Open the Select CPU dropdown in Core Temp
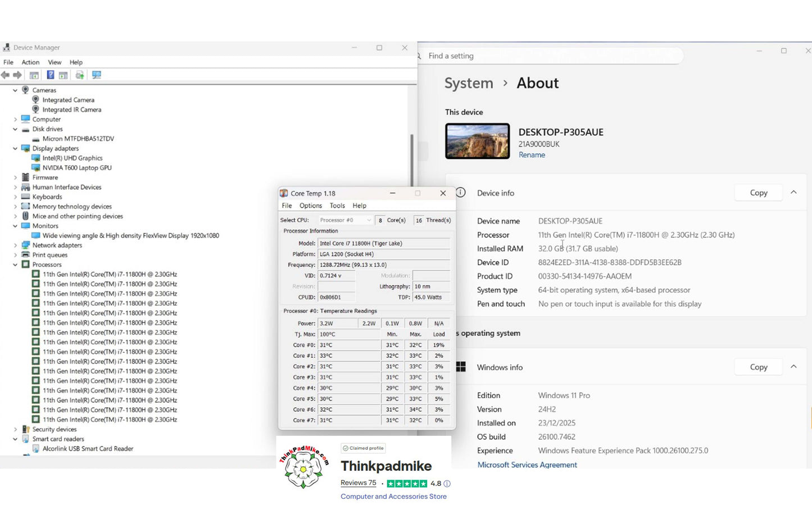Screen dimensions: 812x510 coord(345,220)
